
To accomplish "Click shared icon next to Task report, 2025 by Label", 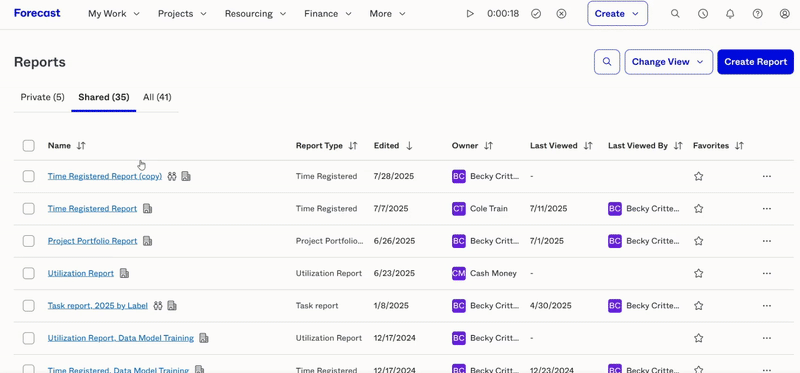I will tap(158, 306).
